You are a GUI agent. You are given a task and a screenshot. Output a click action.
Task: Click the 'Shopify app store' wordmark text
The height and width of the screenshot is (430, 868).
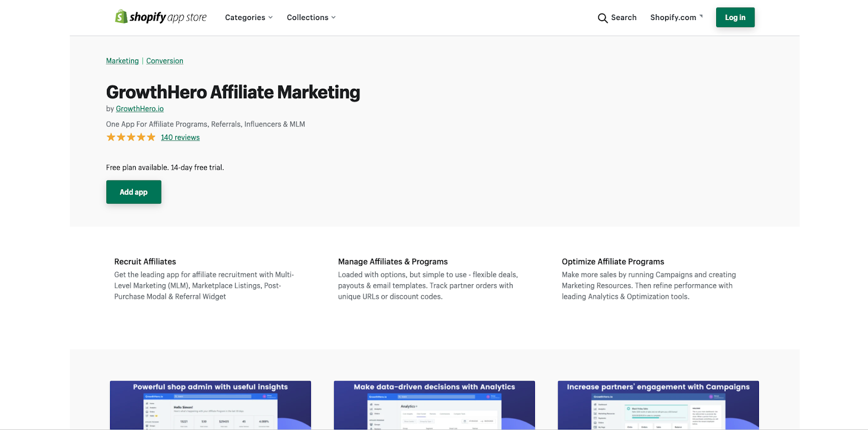[x=168, y=17]
